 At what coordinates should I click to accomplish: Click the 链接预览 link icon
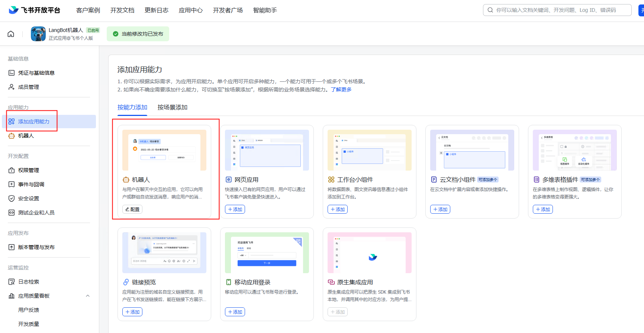(126, 282)
